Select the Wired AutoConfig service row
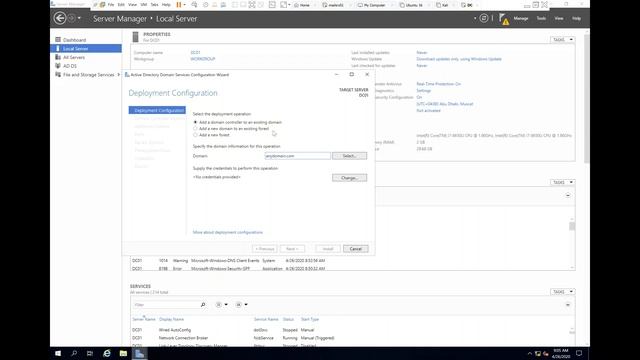Viewport: 640px width, 360px height. [351, 330]
